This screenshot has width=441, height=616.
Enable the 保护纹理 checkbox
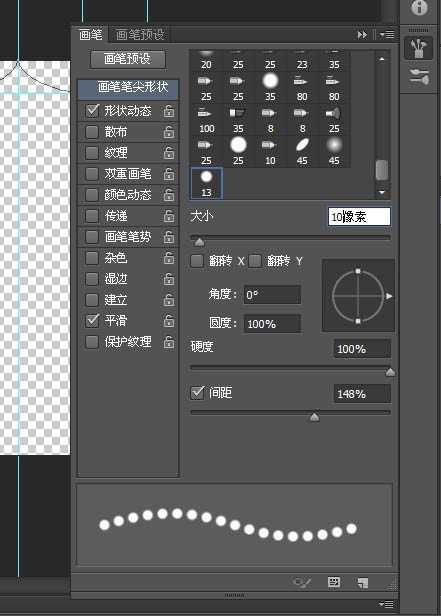pyautogui.click(x=92, y=342)
